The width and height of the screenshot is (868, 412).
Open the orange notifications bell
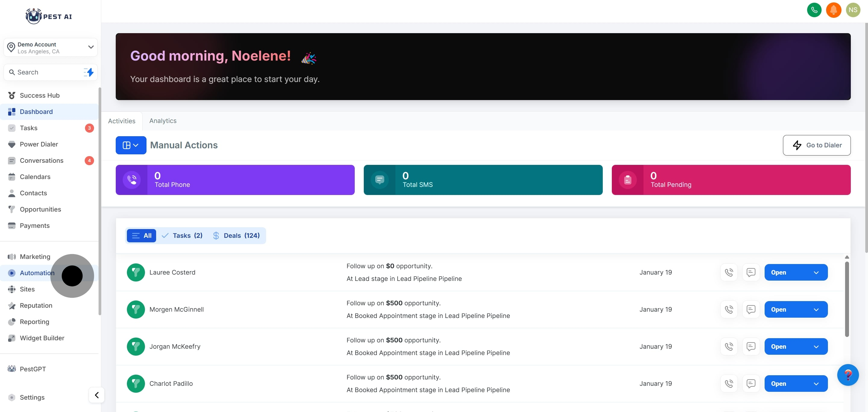833,10
